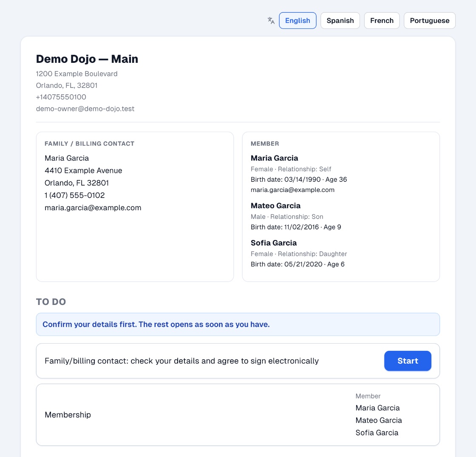Click the "TO DO" section heading

[x=51, y=302]
